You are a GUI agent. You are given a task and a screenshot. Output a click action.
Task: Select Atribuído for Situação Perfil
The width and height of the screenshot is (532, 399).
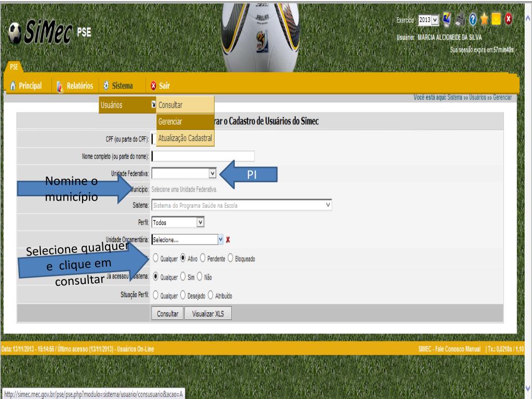[210, 295]
